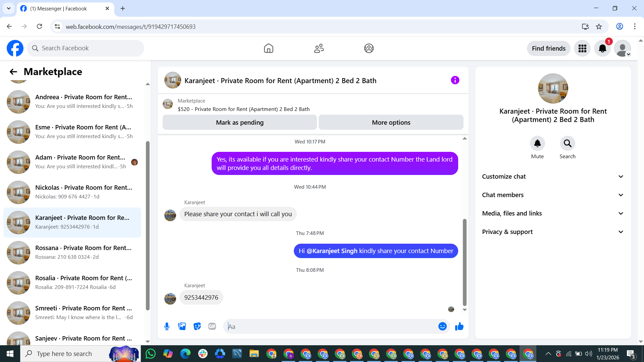644x362 pixels.
Task: Open the emoji picker in composer
Action: [442, 326]
